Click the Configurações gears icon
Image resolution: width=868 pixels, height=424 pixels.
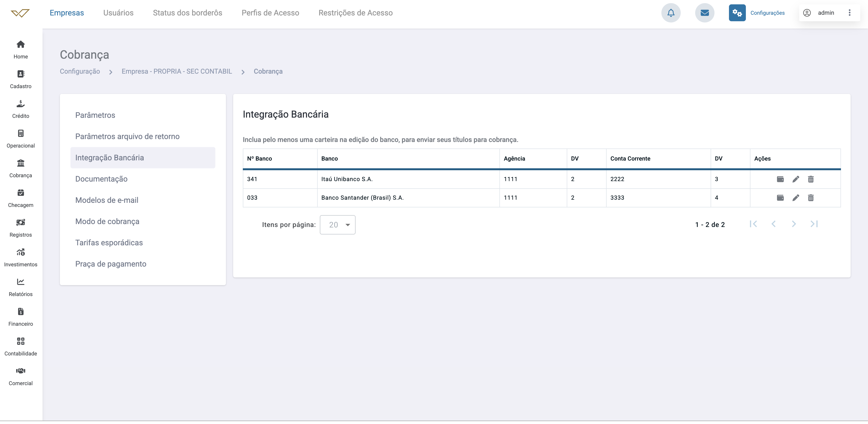737,13
